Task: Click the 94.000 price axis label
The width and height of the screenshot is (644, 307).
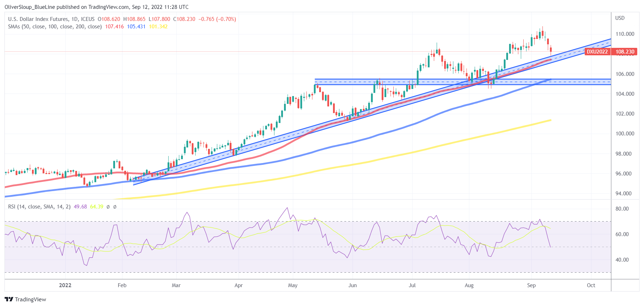Action: pos(624,194)
